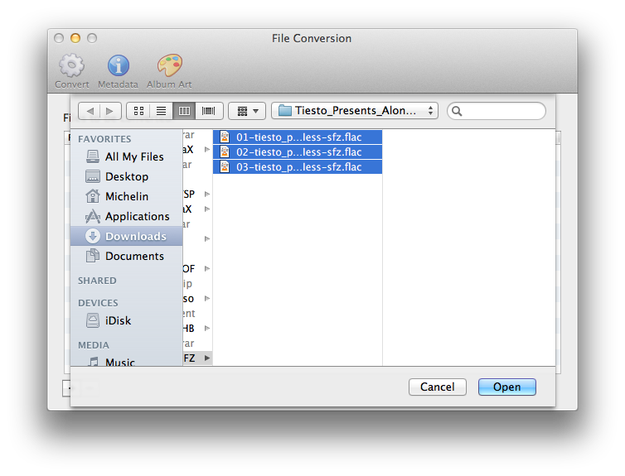This screenshot has height=476, width=625.
Task: Click the 01-tiesto flac file icon
Action: point(225,137)
